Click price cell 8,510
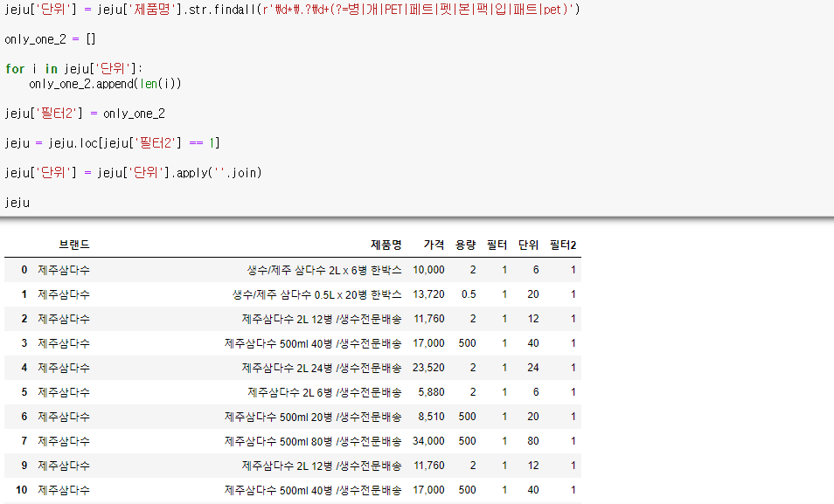Screen dimensions: 834x504 tap(431, 417)
